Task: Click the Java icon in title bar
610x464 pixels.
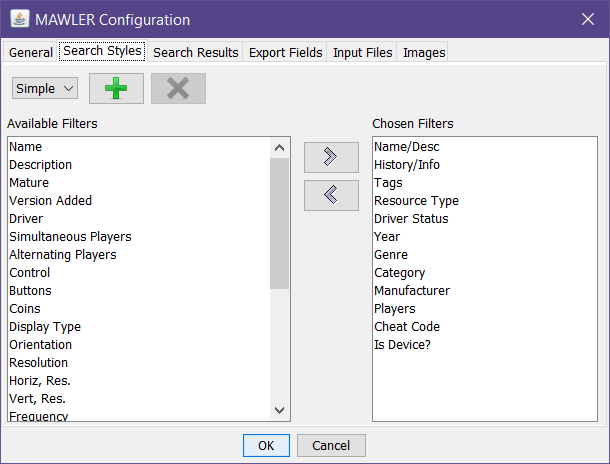Action: pos(19,20)
